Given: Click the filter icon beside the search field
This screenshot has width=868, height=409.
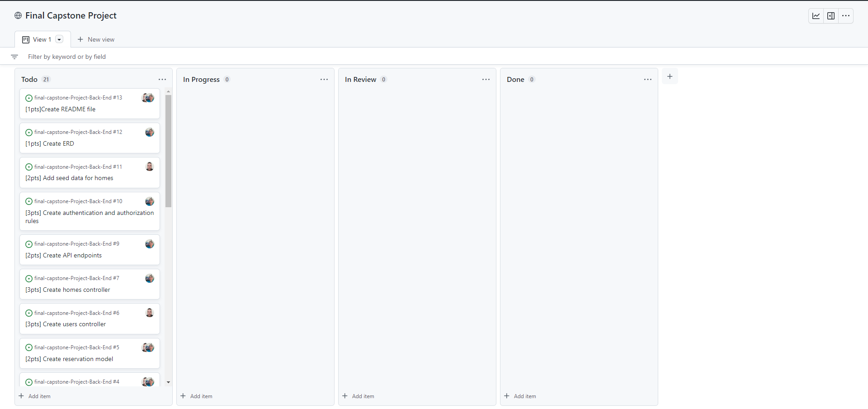Looking at the screenshot, I should point(14,57).
